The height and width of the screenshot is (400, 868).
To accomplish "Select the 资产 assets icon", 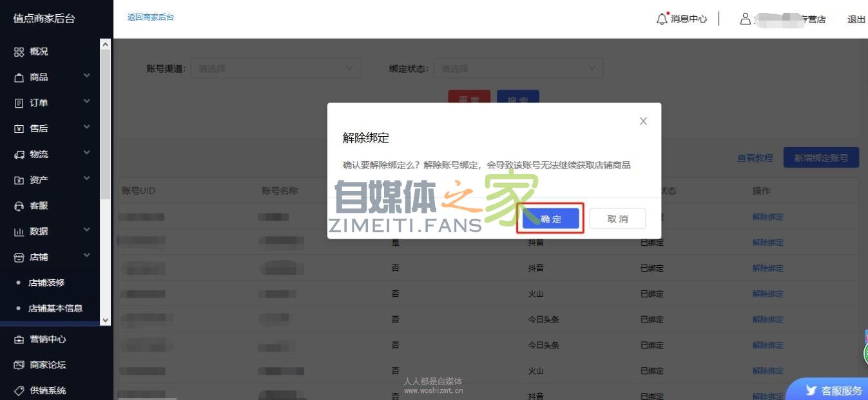I will 19,179.
